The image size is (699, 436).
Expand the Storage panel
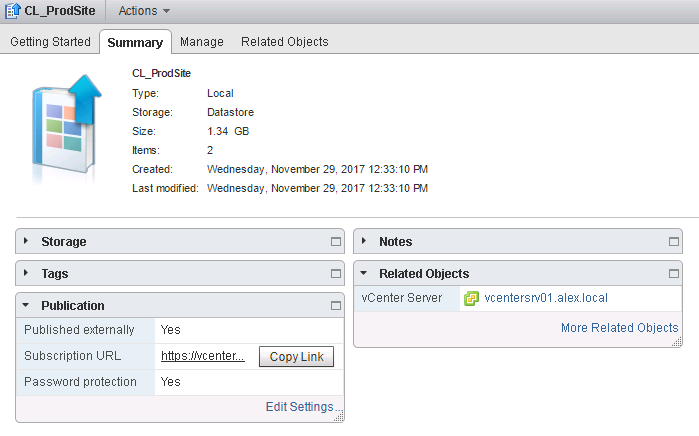pos(27,242)
